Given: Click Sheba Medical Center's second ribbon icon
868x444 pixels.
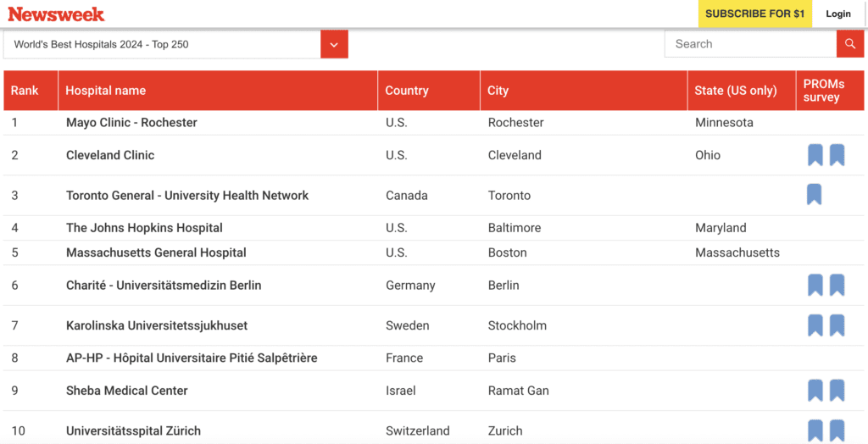Looking at the screenshot, I should 837,391.
